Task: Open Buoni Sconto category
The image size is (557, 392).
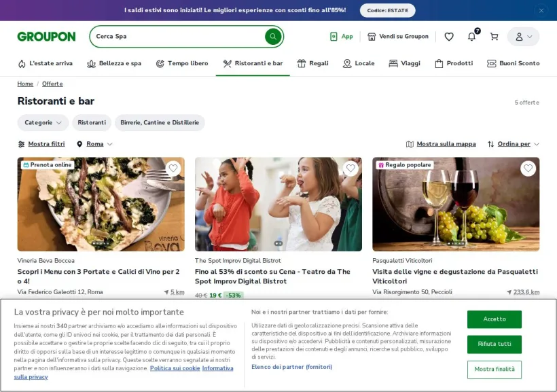Action: tap(514, 63)
